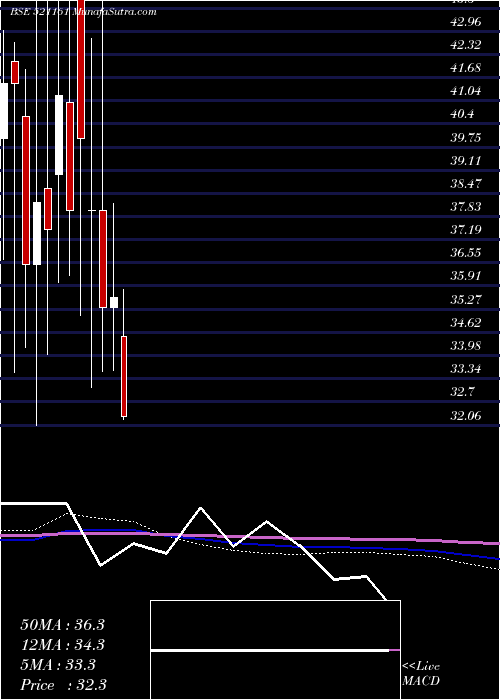Click the 41.04 price axis label

pyautogui.click(x=466, y=91)
